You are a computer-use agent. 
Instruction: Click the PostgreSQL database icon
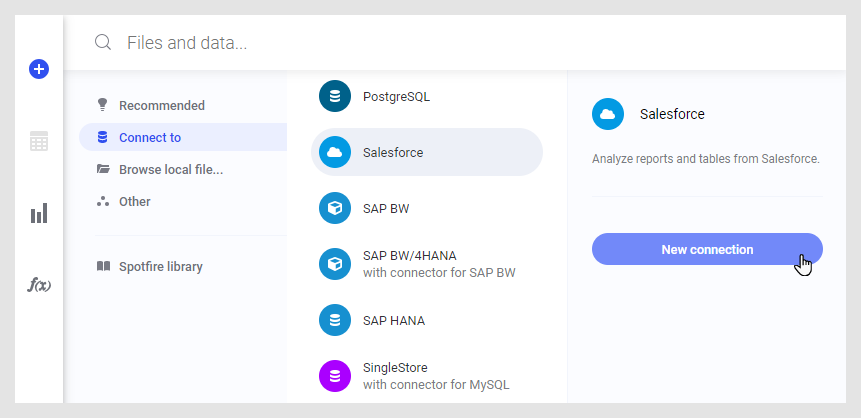click(x=335, y=97)
